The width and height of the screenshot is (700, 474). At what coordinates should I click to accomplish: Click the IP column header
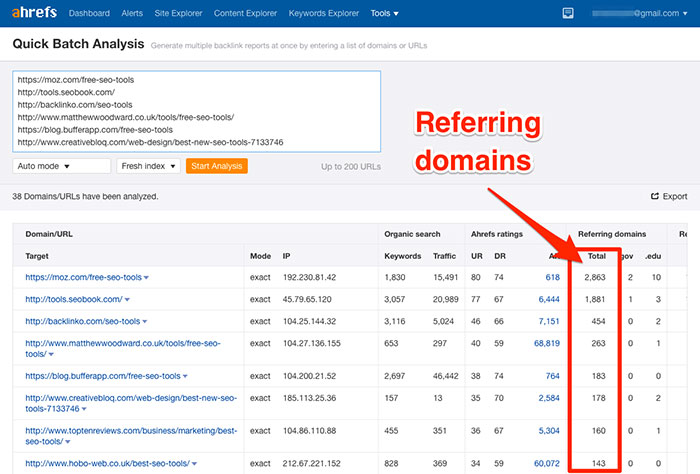(286, 256)
